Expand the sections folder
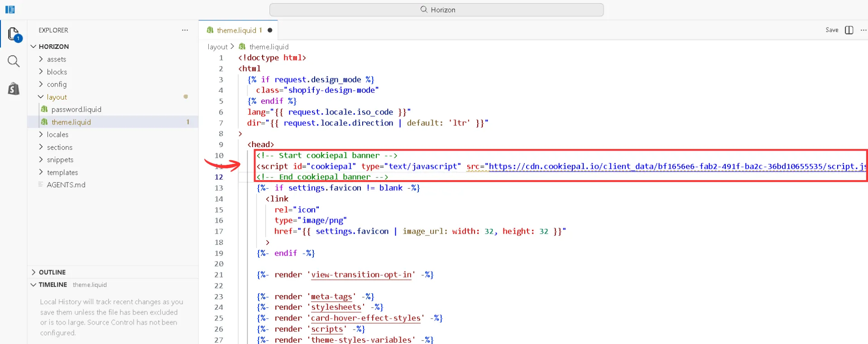This screenshot has height=344, width=868. coord(41,147)
